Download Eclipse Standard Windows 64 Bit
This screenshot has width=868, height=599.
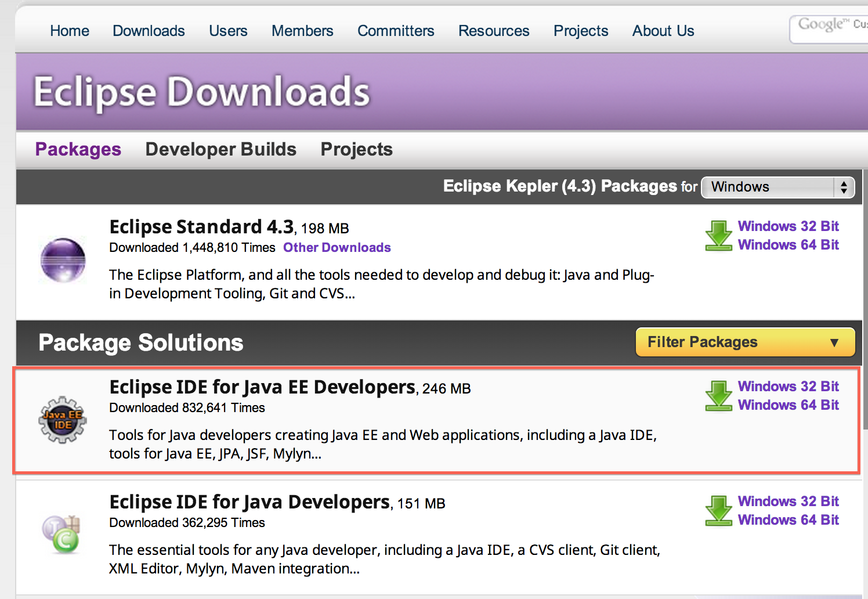point(789,245)
